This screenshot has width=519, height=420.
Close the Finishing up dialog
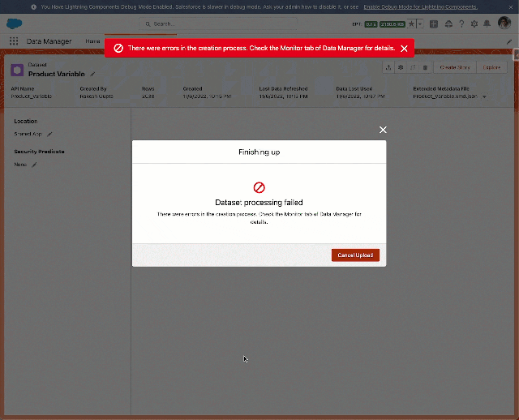coord(383,130)
